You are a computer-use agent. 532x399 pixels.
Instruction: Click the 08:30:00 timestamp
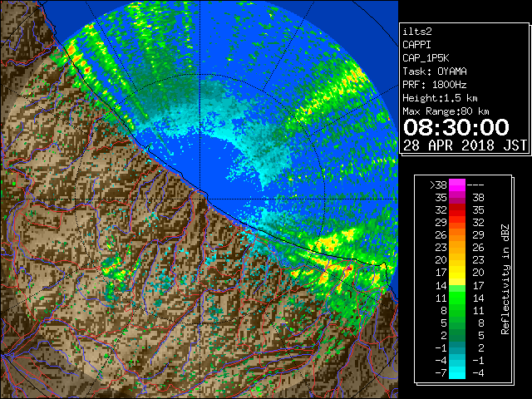pyautogui.click(x=456, y=127)
